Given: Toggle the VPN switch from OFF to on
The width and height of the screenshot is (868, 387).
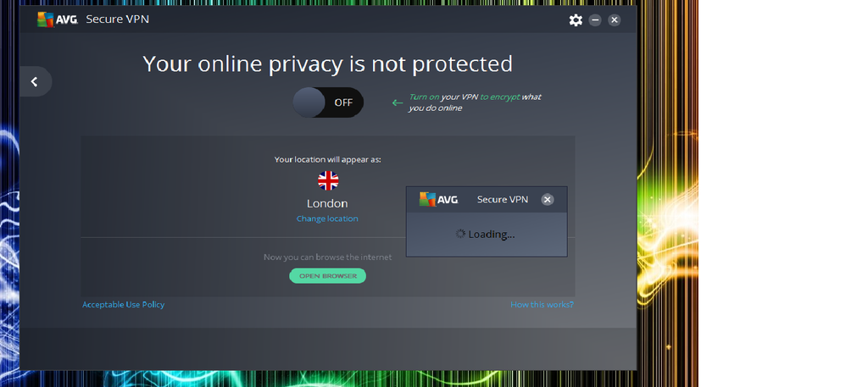Looking at the screenshot, I should [328, 102].
